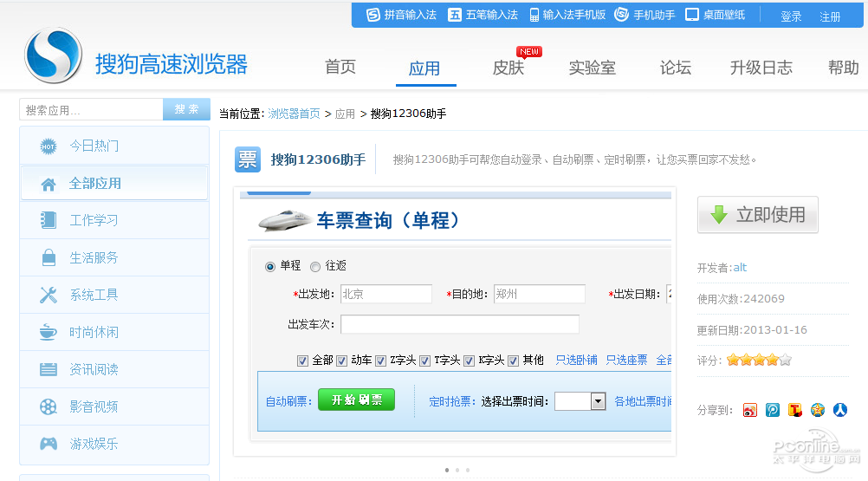Viewport: 868px width, 481px height.
Task: Click the NEW badge on 皮肤
Action: pyautogui.click(x=529, y=51)
